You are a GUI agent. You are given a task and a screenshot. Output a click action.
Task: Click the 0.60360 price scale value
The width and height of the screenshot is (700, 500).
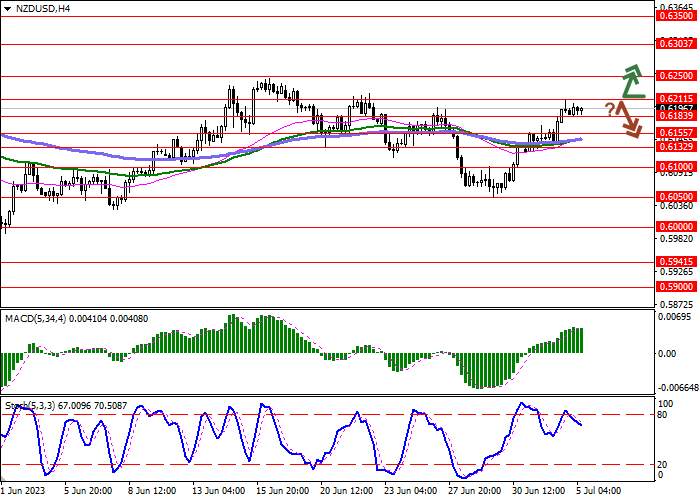676,205
